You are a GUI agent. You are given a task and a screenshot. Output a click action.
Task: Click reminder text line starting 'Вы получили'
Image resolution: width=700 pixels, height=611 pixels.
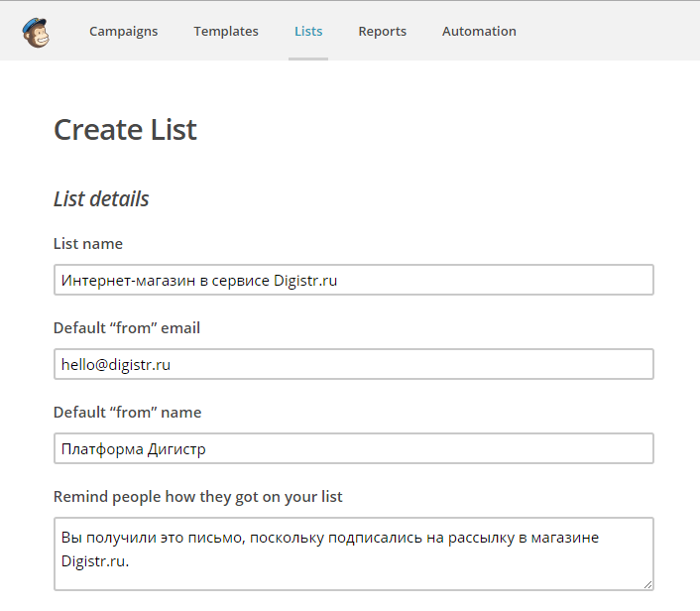coord(330,538)
